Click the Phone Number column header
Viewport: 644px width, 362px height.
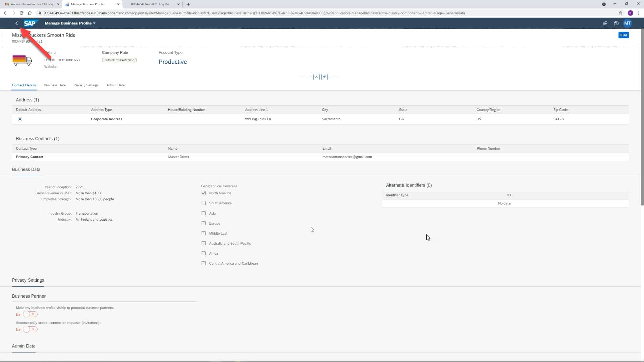tap(488, 149)
